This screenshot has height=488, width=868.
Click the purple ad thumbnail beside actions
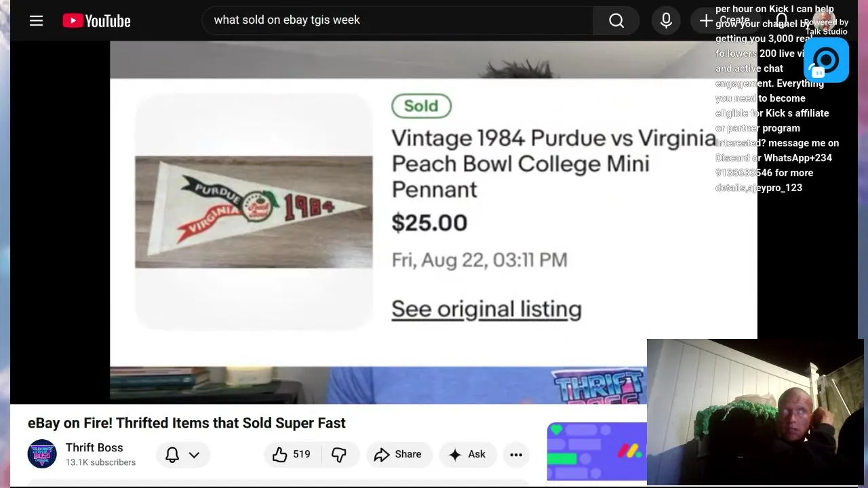pos(596,451)
